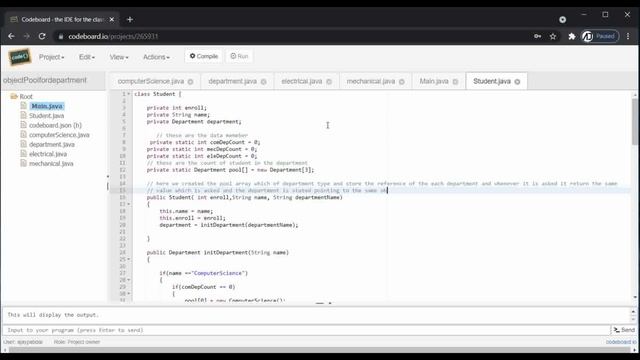Viewport: 640px width, 360px height.
Task: Fold initDepartment block at line 25
Action: click(129, 259)
